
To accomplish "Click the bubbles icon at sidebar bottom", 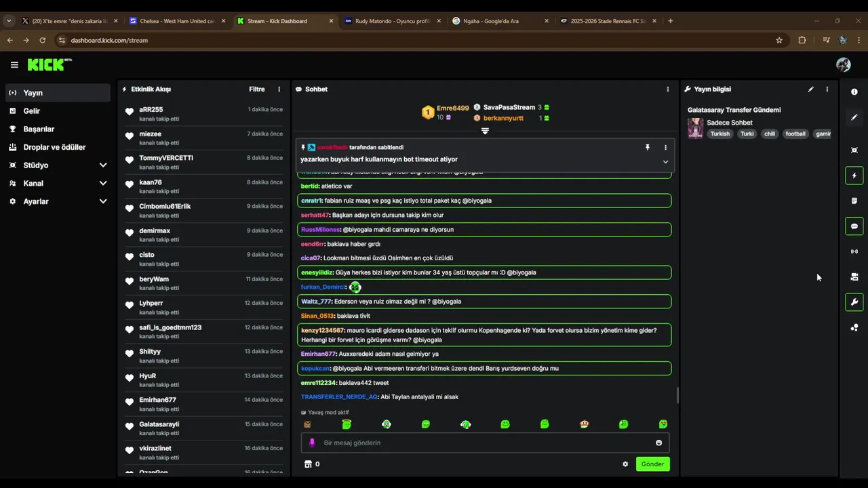I will [x=854, y=327].
